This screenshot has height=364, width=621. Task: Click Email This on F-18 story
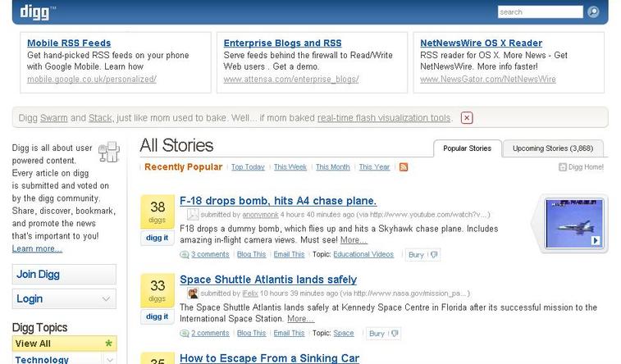289,254
